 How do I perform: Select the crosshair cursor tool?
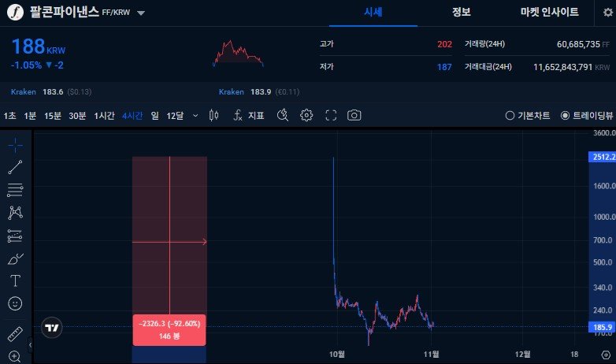15,145
